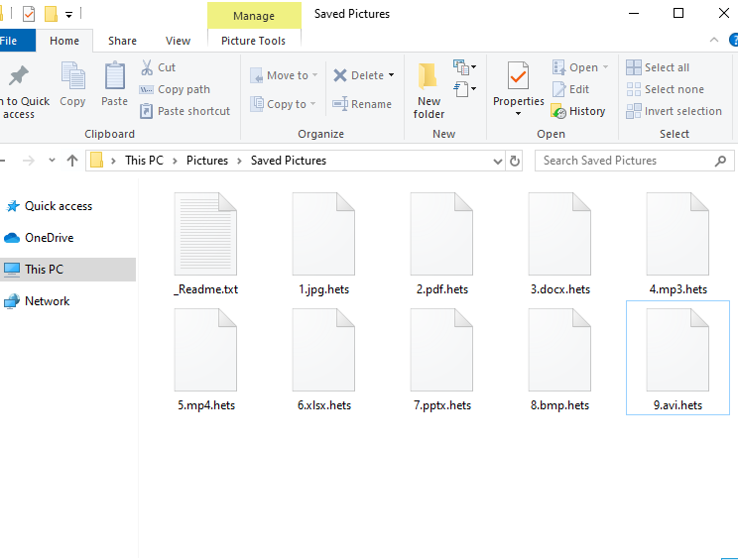
Task: Select Network in navigation pane
Action: coord(47,301)
